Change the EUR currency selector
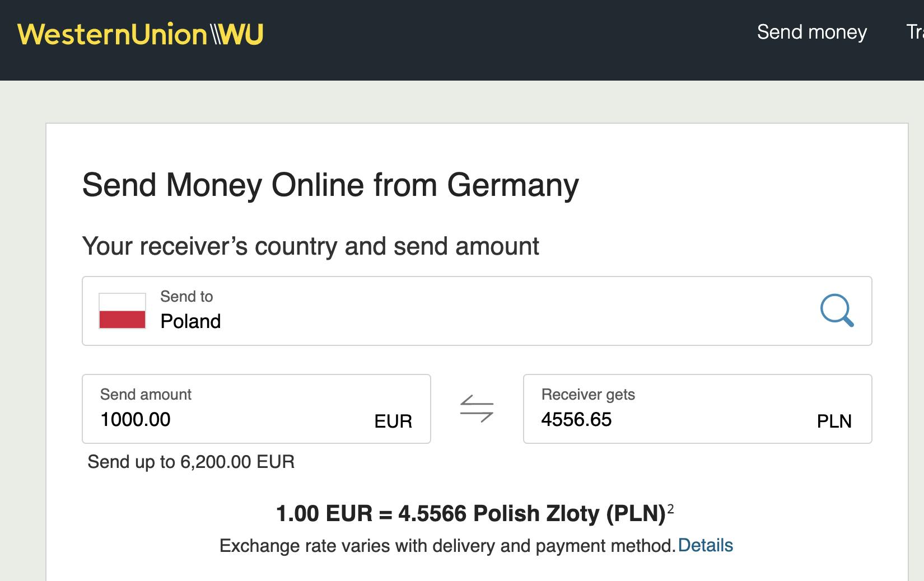 tap(394, 421)
